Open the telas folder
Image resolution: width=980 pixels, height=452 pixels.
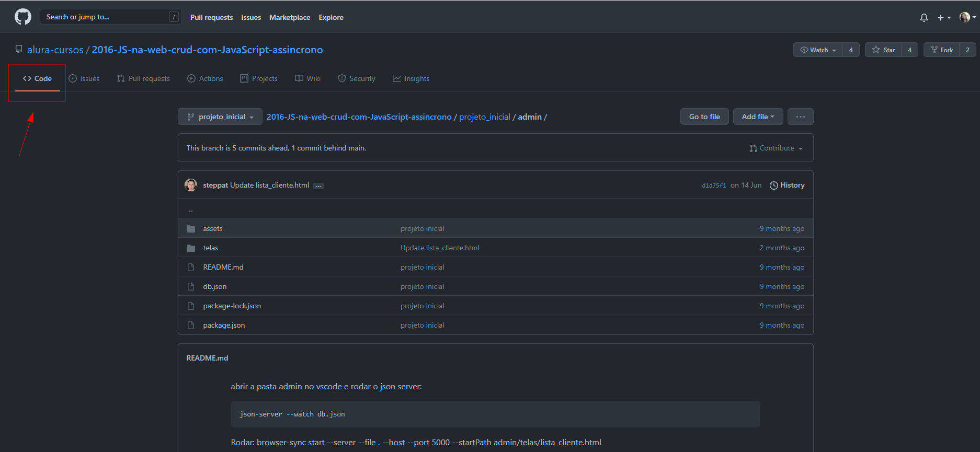pyautogui.click(x=211, y=248)
